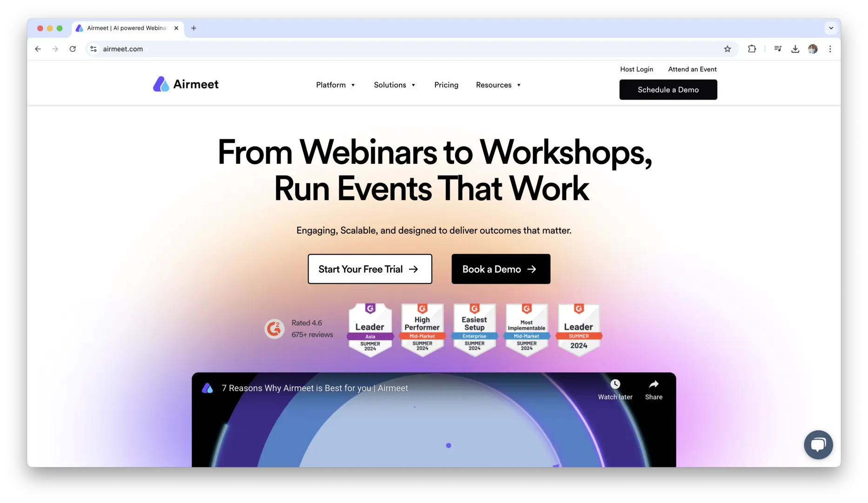Viewport: 868px width, 503px height.
Task: Click the browser forward arrow
Action: tap(55, 49)
